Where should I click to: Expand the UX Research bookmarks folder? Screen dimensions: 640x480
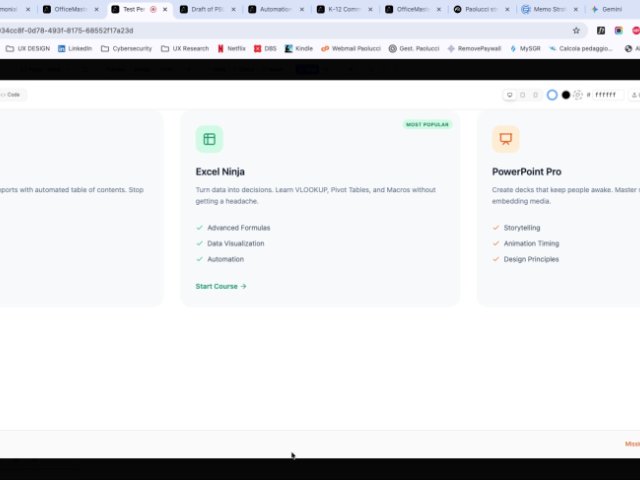(x=184, y=48)
